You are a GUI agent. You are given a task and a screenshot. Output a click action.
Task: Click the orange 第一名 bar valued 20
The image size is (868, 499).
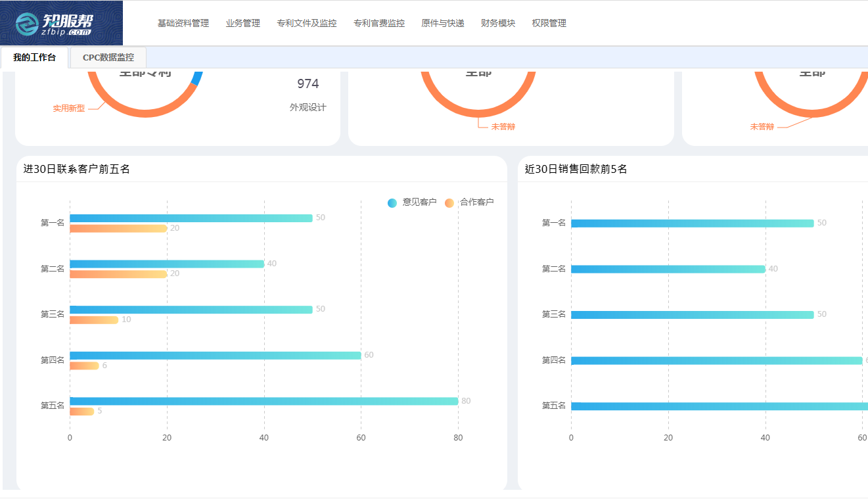coord(118,229)
